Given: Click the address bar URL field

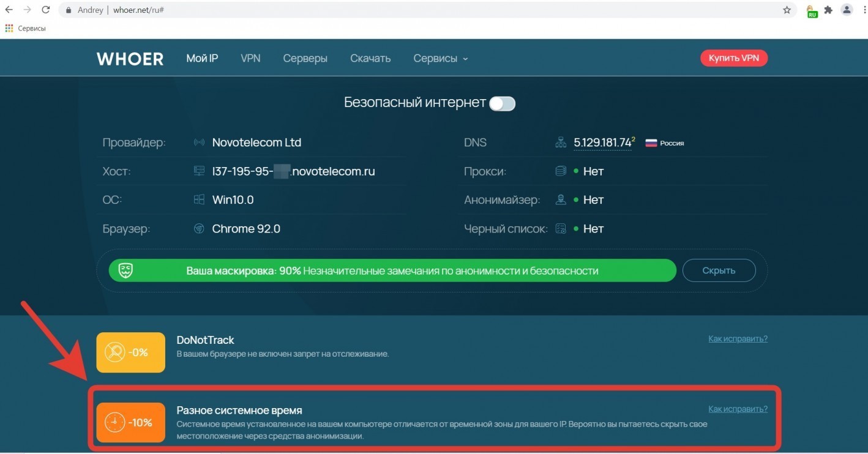Looking at the screenshot, I should click(422, 10).
